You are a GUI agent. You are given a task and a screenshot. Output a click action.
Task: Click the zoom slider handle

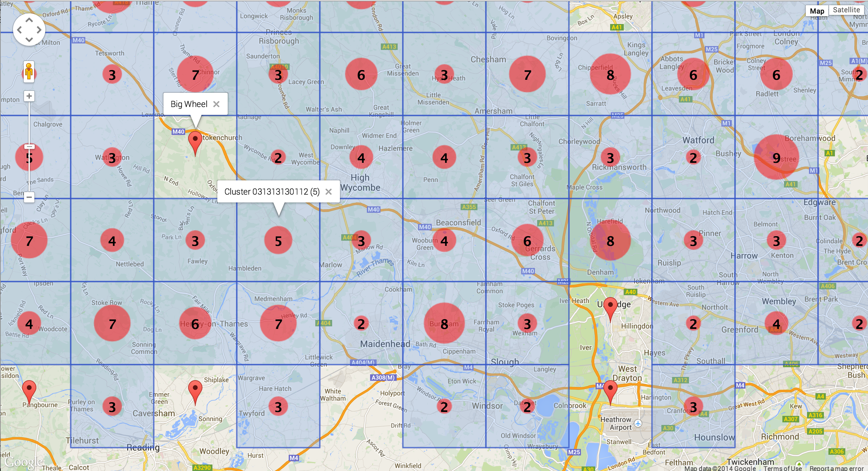(29, 147)
